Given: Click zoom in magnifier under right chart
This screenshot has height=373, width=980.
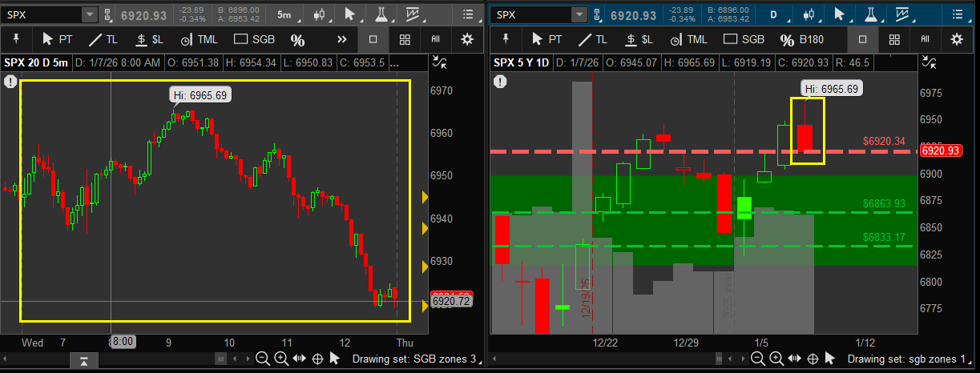Looking at the screenshot, I should [x=770, y=359].
